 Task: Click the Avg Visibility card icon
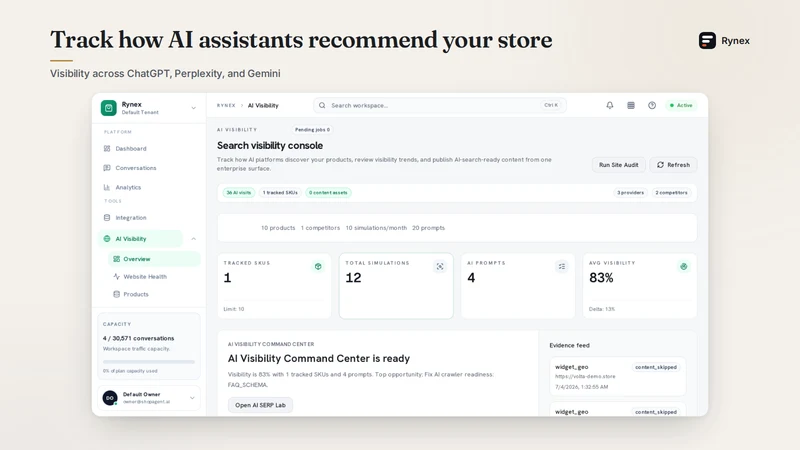684,266
